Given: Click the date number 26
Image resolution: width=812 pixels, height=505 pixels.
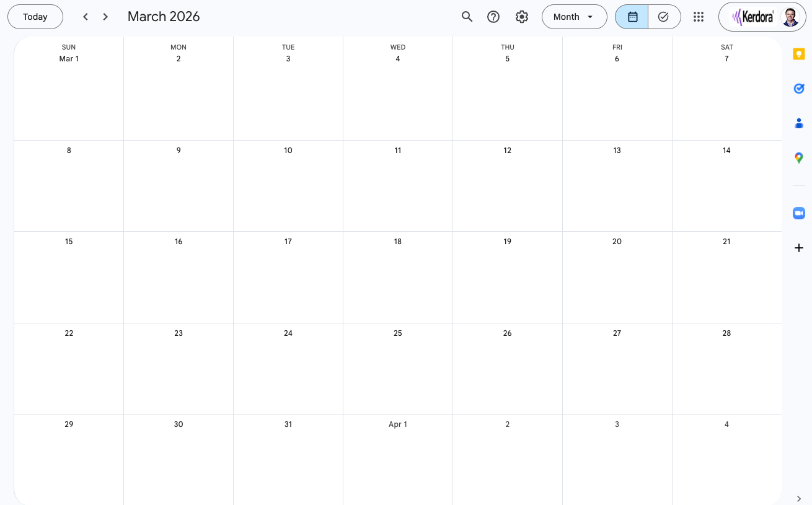Looking at the screenshot, I should (x=507, y=333).
